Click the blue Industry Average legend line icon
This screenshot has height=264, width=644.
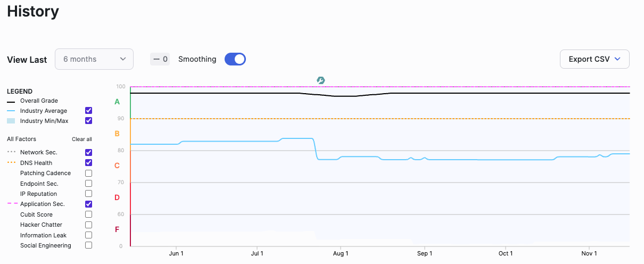point(11,111)
